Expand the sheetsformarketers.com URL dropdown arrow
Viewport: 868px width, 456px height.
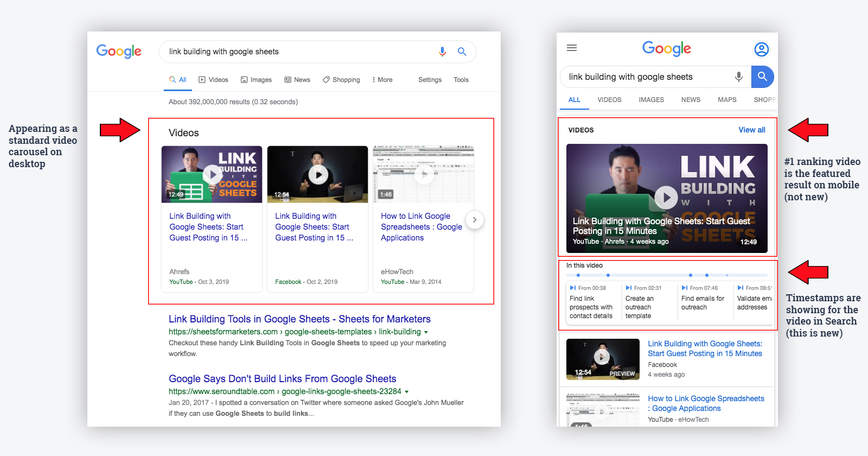coord(426,332)
